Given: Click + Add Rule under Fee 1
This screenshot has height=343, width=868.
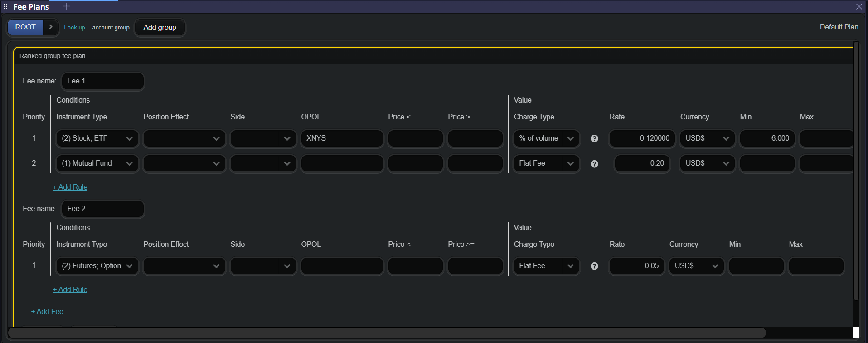Looking at the screenshot, I should pyautogui.click(x=70, y=187).
